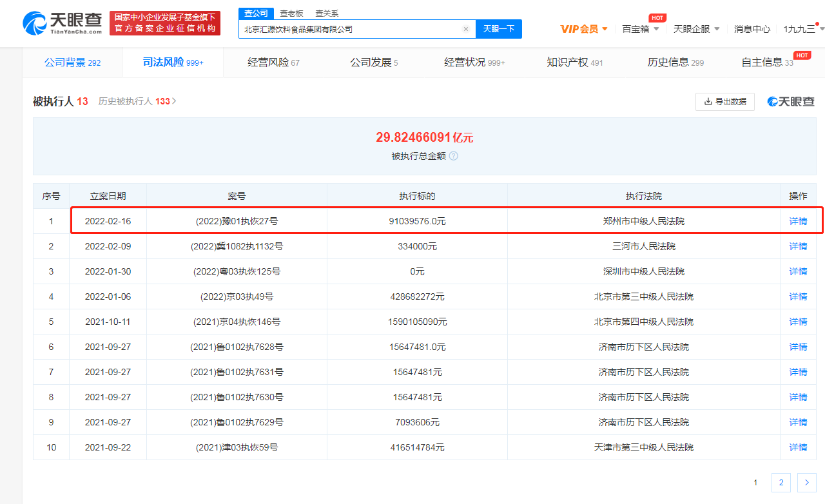Open 历史信息 tab
Screen dimensions: 825x504
(x=675, y=63)
